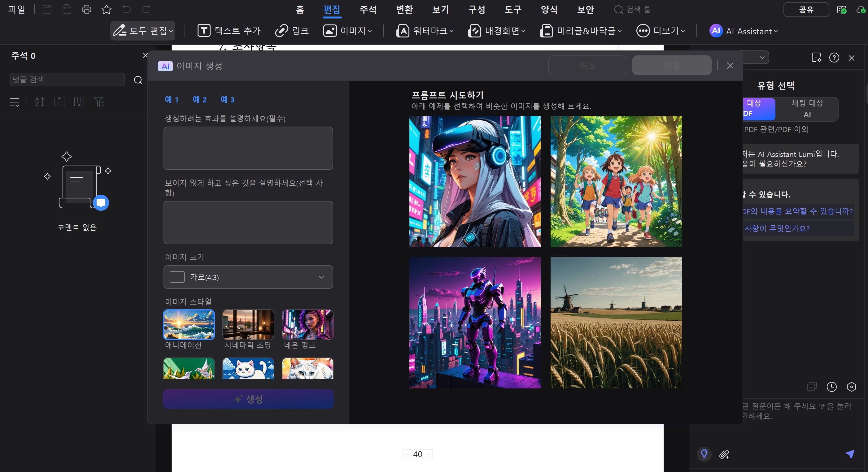Open the 파일 menu
The height and width of the screenshot is (472, 868).
[x=16, y=9]
